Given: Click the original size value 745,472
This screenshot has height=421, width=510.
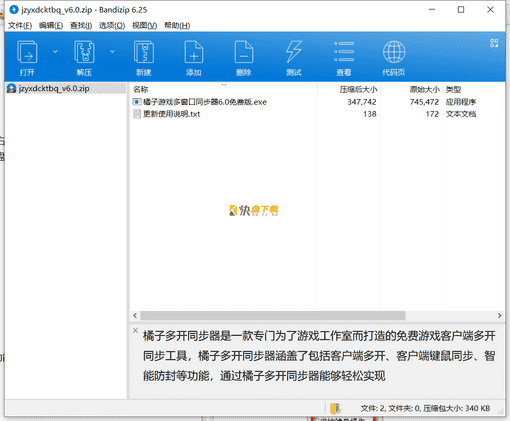Looking at the screenshot, I should (x=424, y=102).
